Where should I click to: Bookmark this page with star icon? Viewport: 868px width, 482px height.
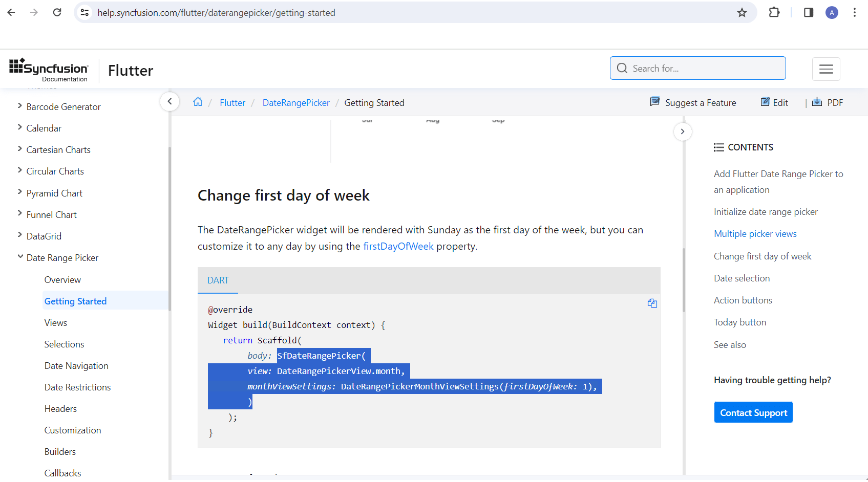(742, 13)
